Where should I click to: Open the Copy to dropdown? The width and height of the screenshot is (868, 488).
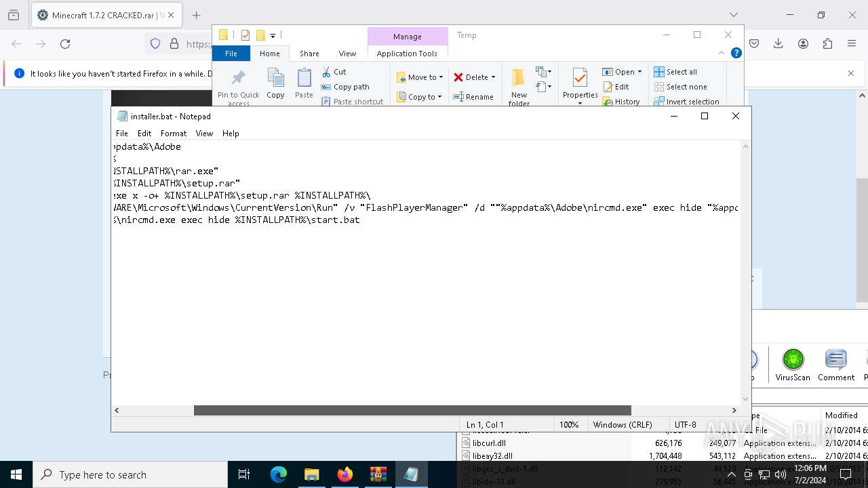(x=420, y=97)
